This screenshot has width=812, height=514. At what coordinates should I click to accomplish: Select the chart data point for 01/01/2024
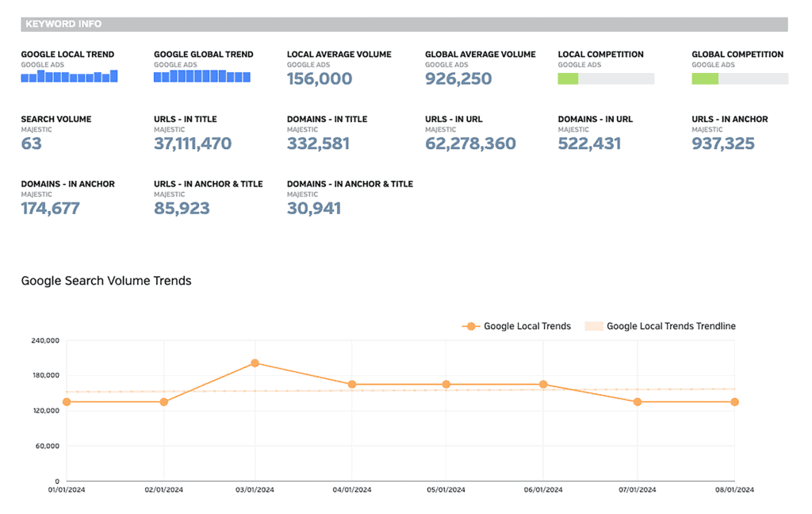click(x=67, y=402)
